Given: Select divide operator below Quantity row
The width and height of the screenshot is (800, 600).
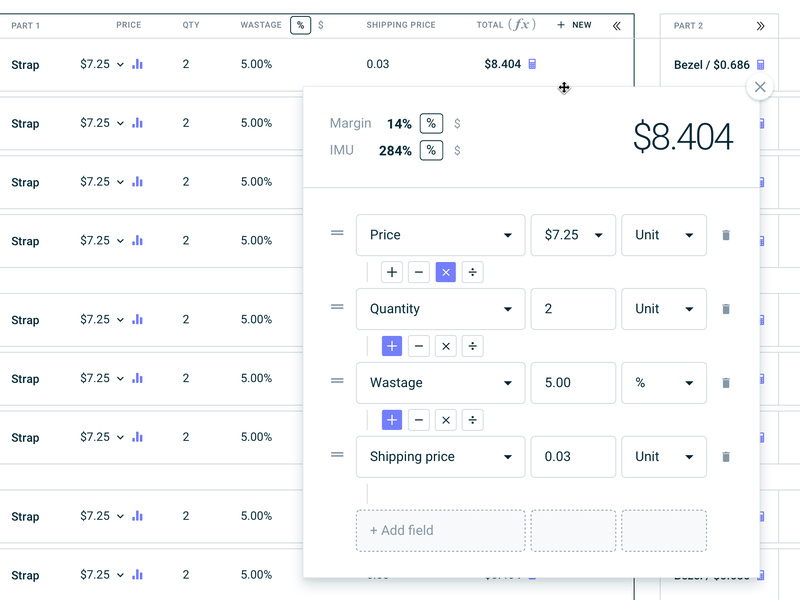Looking at the screenshot, I should 472,346.
